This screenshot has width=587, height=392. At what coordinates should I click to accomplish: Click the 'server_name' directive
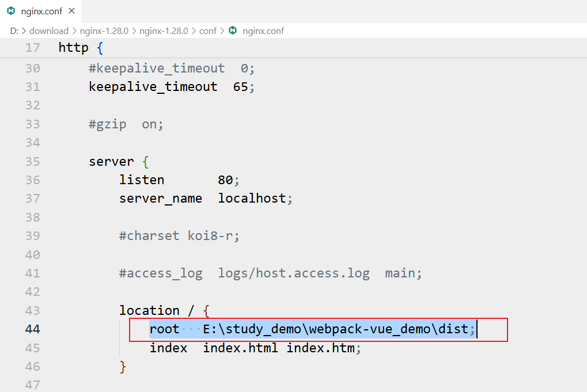(161, 199)
